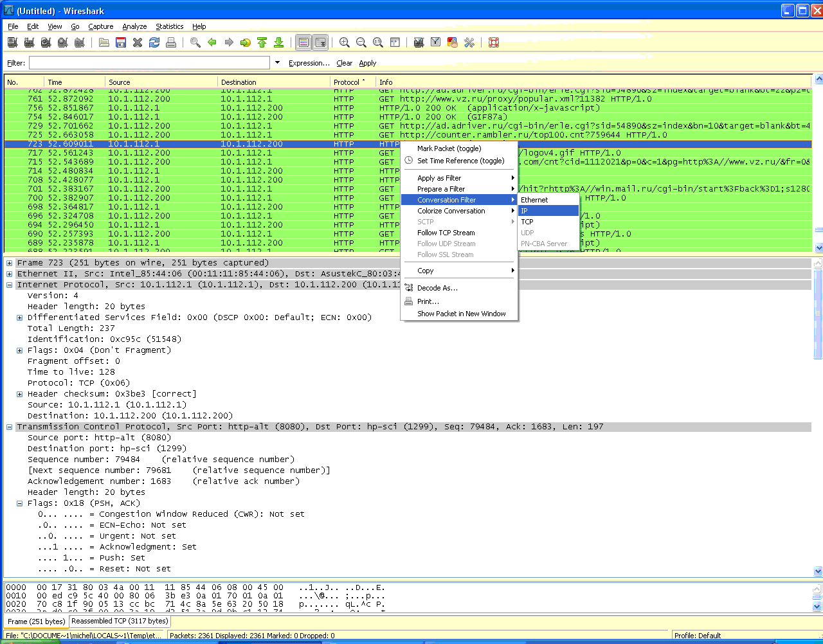Collapse the Internet Protocol tree node
This screenshot has width=823, height=644.
pos(10,285)
